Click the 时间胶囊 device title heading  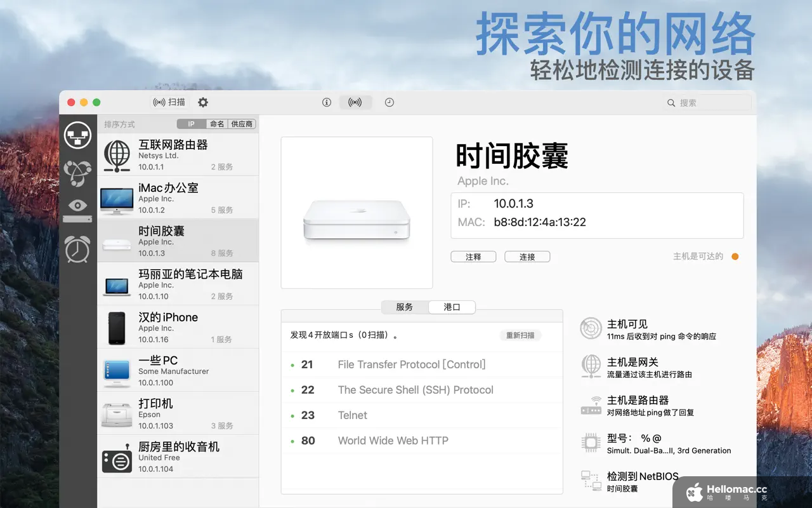pos(512,156)
